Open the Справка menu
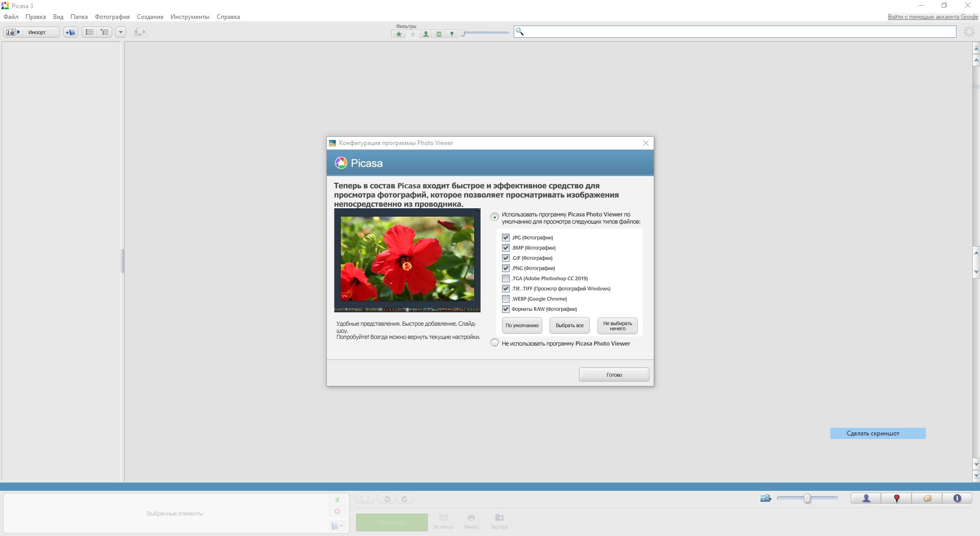This screenshot has height=536, width=980. point(228,17)
